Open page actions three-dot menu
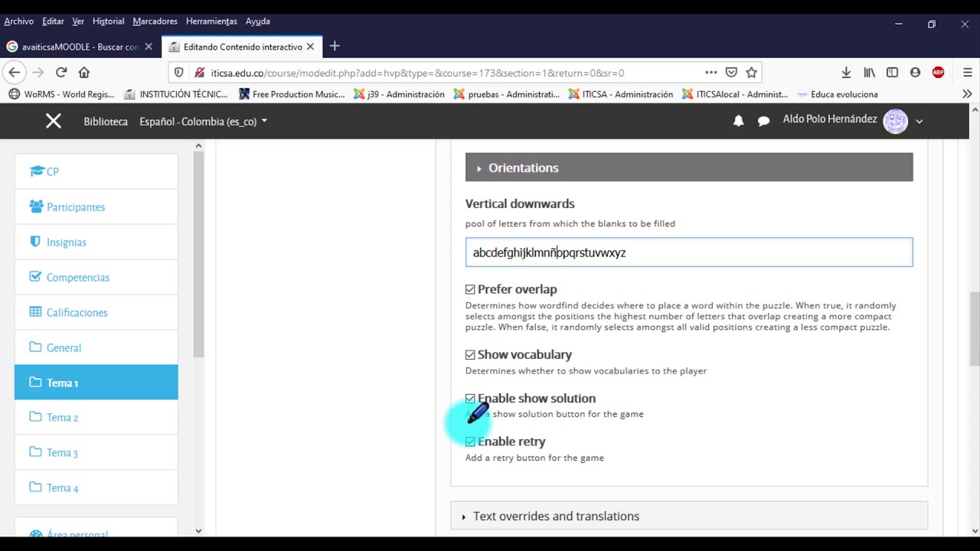This screenshot has height=551, width=980. [x=711, y=73]
